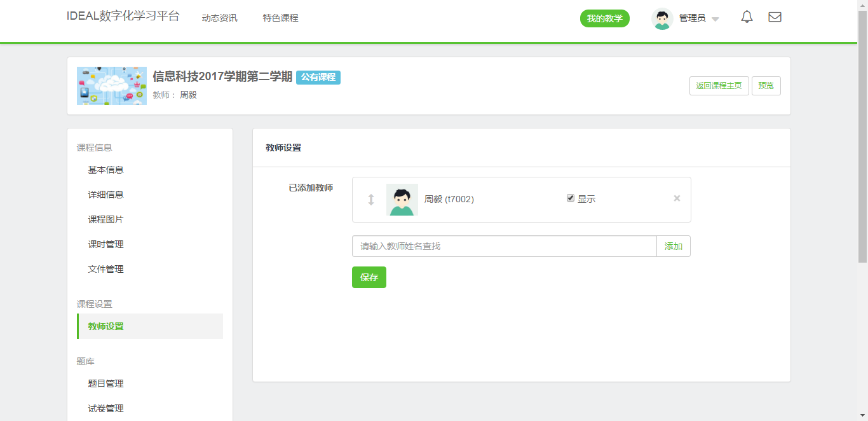Open 课时管理 in the sidebar

click(x=105, y=244)
